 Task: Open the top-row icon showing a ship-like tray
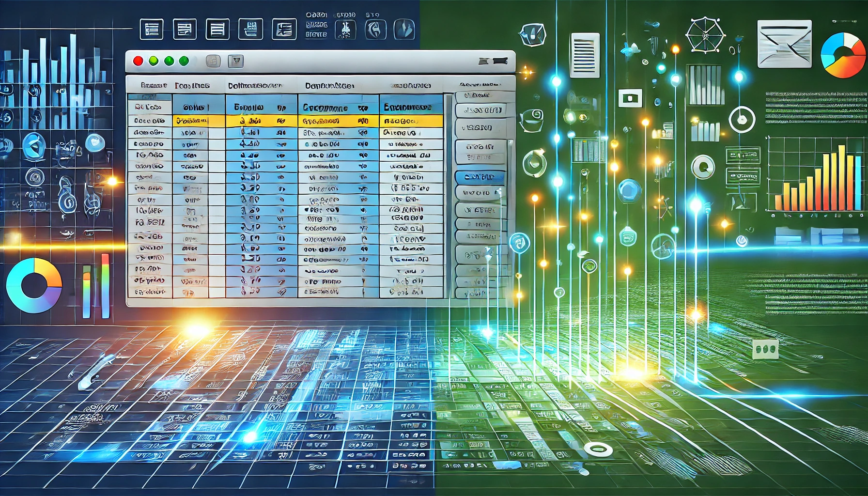(x=250, y=30)
